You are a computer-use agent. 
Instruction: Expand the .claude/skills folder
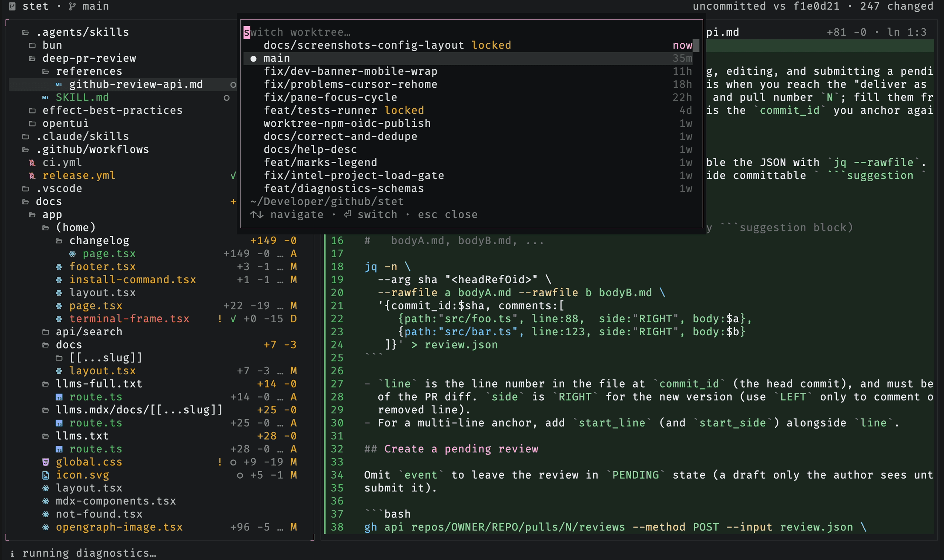[25, 137]
